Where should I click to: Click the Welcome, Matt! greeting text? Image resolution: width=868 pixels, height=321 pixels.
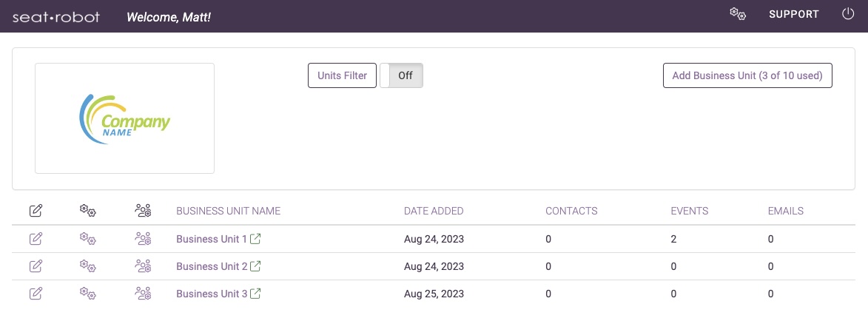[169, 17]
